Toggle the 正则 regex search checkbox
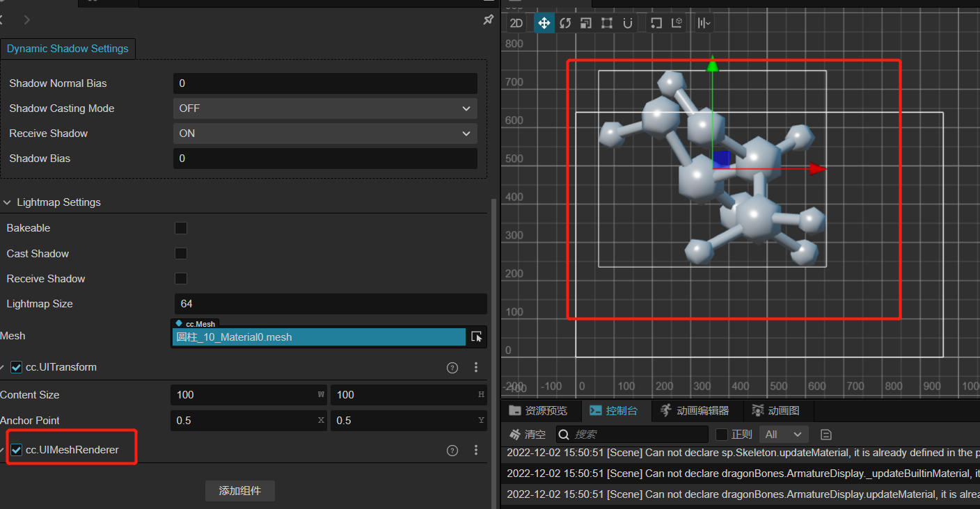 (x=722, y=434)
